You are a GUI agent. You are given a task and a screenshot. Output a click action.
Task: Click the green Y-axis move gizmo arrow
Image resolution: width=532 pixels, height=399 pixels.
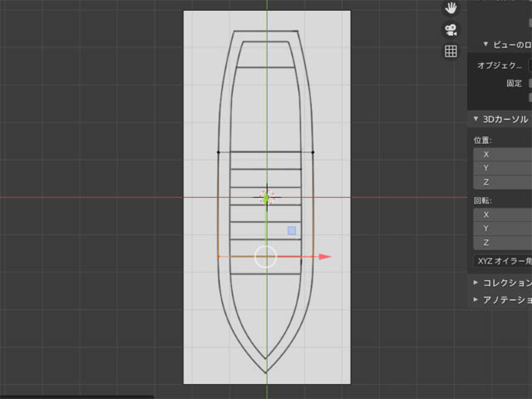click(266, 199)
